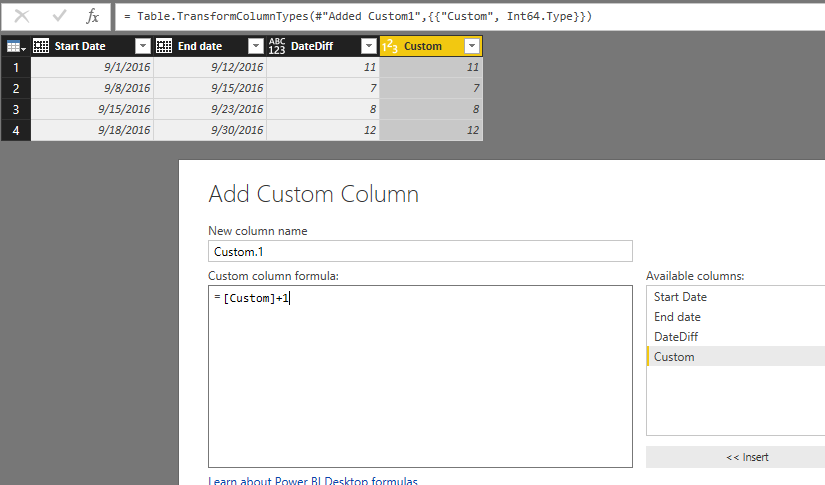
Task: Click the End date column date type icon
Action: [x=164, y=46]
